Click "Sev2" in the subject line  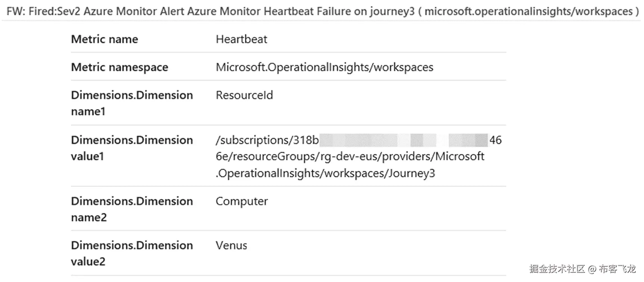69,11
